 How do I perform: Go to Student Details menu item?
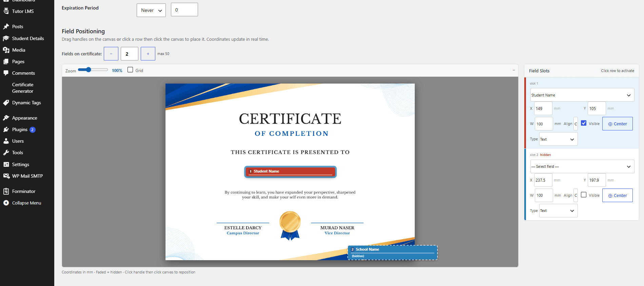point(27,38)
